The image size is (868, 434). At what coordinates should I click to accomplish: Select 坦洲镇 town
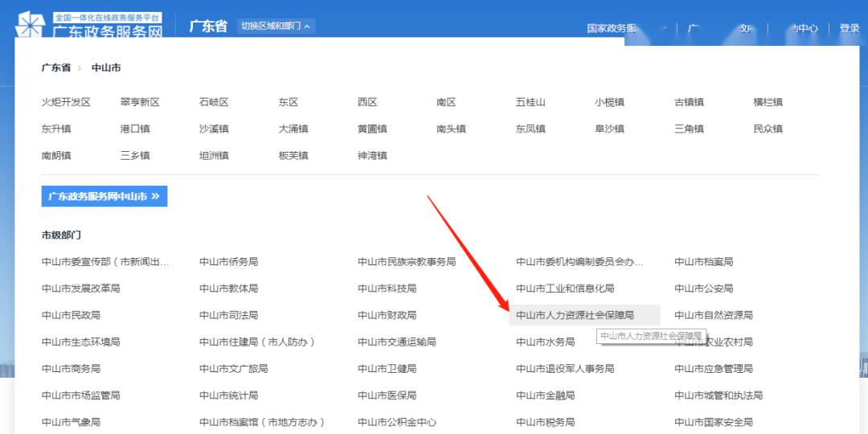tap(214, 156)
